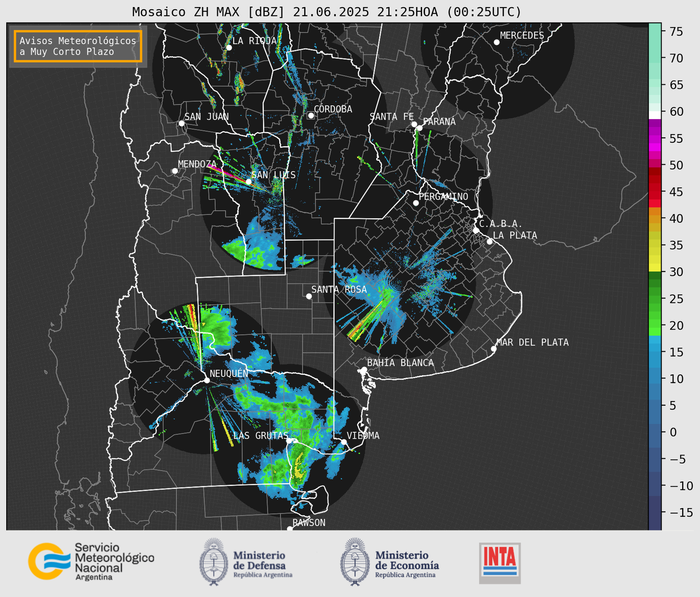Click the San Juan city dot
The image size is (700, 597).
click(181, 123)
